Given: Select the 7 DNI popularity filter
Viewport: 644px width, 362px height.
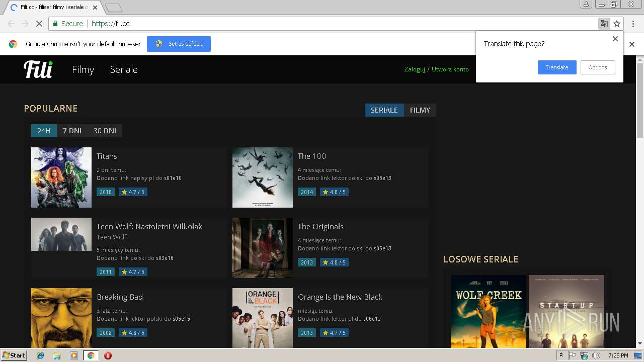Looking at the screenshot, I should click(72, 131).
